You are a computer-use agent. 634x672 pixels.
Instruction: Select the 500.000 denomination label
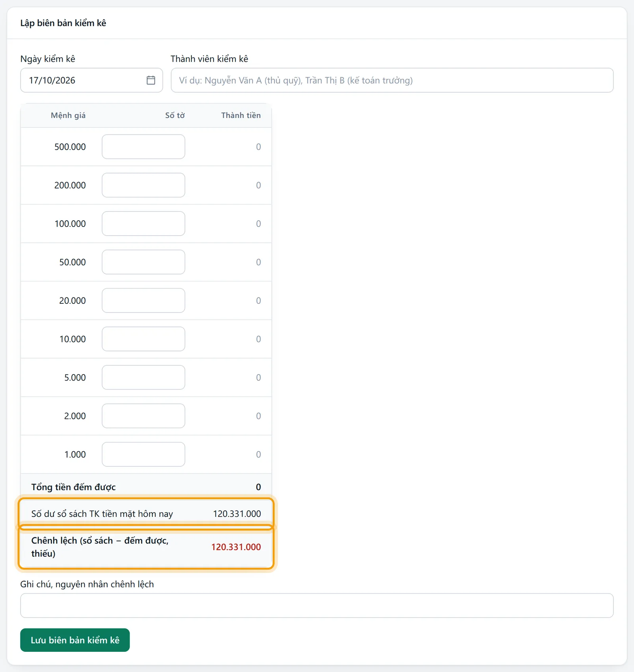(70, 147)
